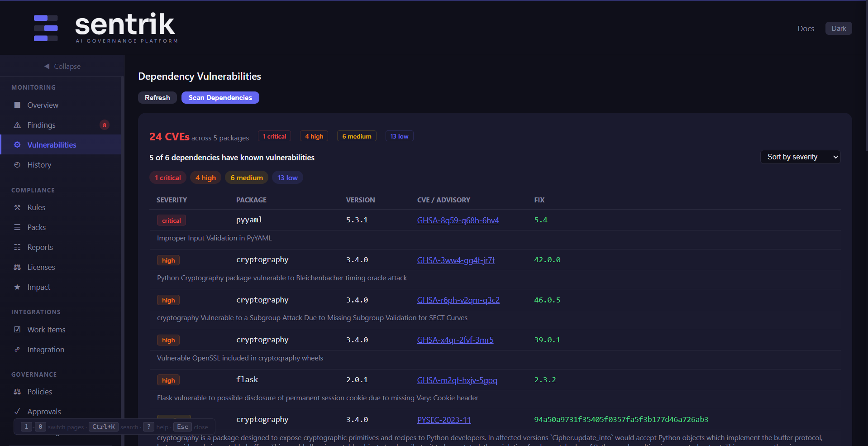Screen dimensions: 868x446
Task: Click the Collapse arrow icon
Action: (47, 66)
